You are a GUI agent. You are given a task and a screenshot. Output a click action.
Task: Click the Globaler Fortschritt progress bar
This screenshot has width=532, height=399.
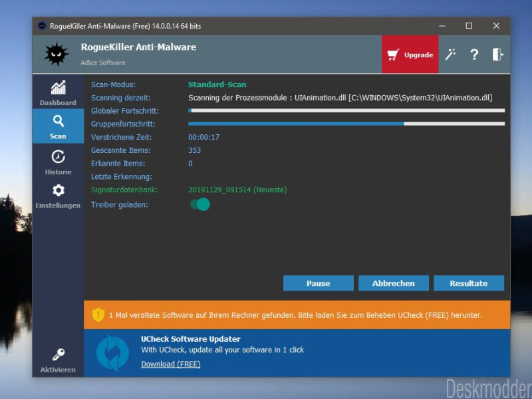346,110
